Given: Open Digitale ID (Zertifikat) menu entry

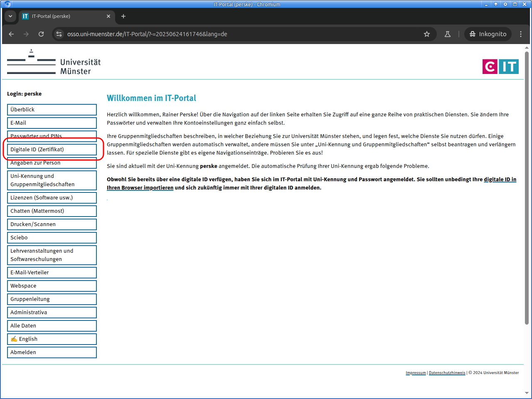Looking at the screenshot, I should click(52, 150).
